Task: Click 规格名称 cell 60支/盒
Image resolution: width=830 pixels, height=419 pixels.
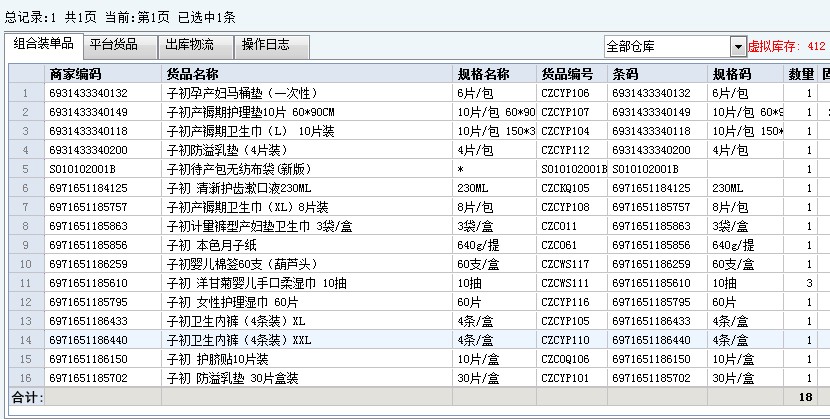Action: tap(494, 264)
